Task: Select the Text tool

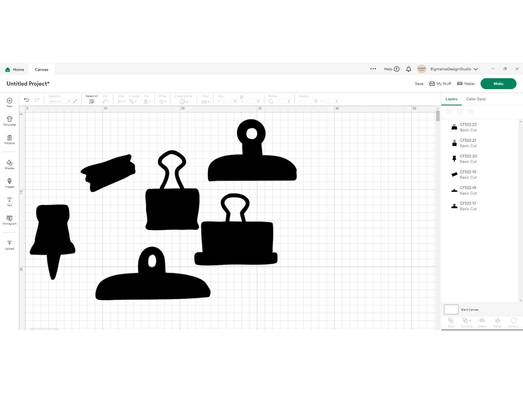Action: [x=9, y=201]
